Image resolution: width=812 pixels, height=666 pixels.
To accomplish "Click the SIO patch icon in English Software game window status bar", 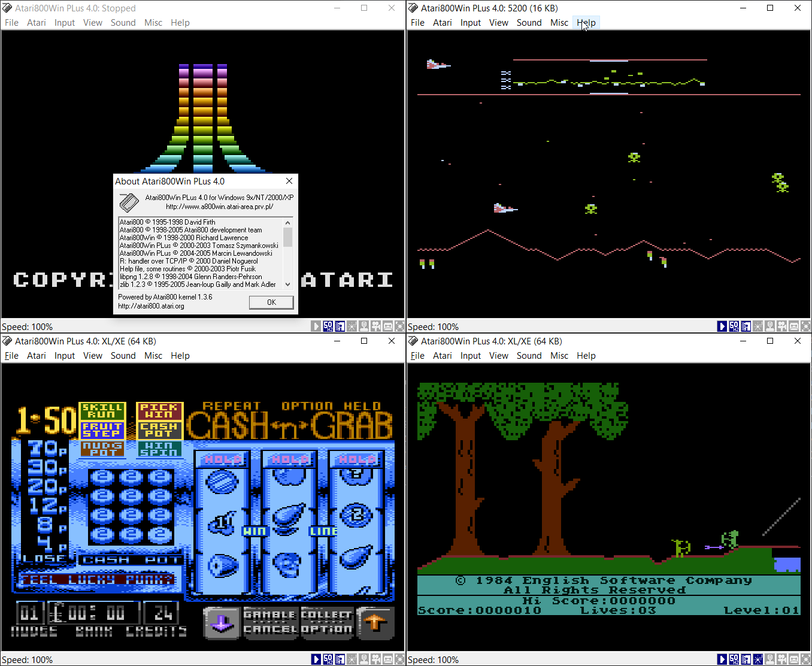I will pos(746,659).
